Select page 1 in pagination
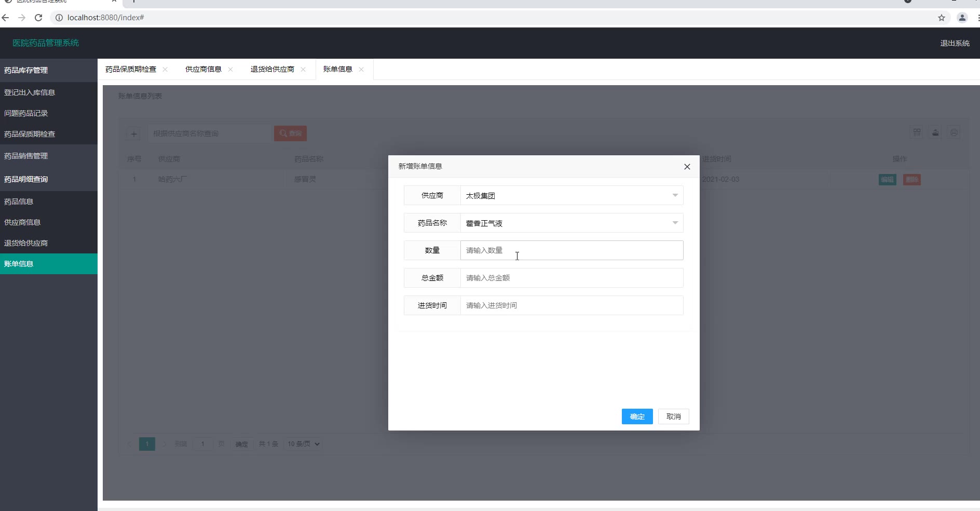980x511 pixels. (x=147, y=444)
